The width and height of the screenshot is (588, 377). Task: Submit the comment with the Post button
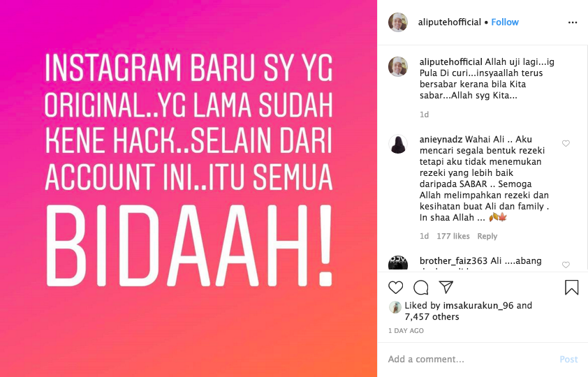[x=568, y=360]
